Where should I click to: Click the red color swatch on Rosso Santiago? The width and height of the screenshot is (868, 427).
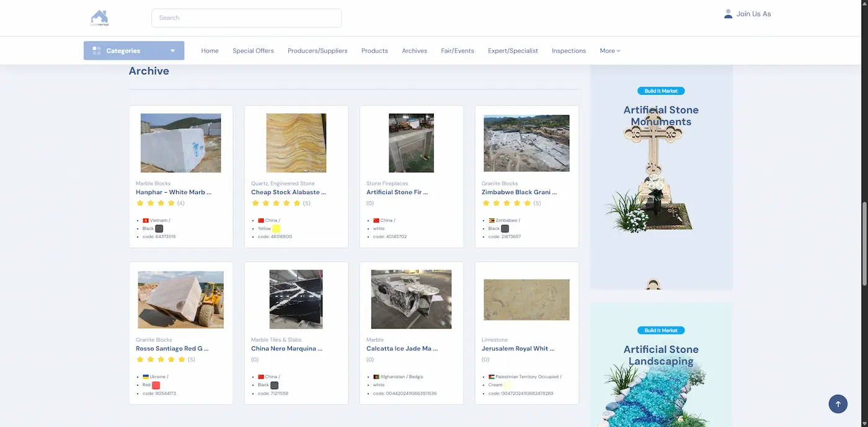click(156, 385)
